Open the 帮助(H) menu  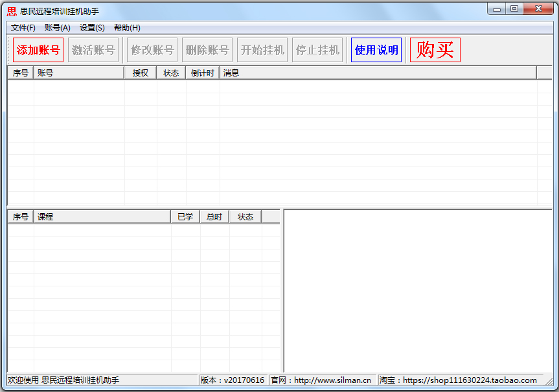pyautogui.click(x=127, y=28)
